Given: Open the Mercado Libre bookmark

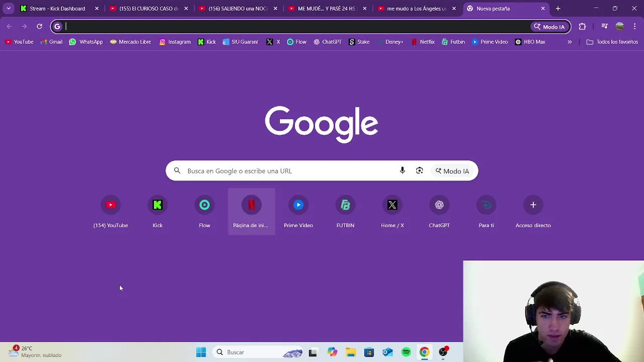Looking at the screenshot, I should [130, 42].
